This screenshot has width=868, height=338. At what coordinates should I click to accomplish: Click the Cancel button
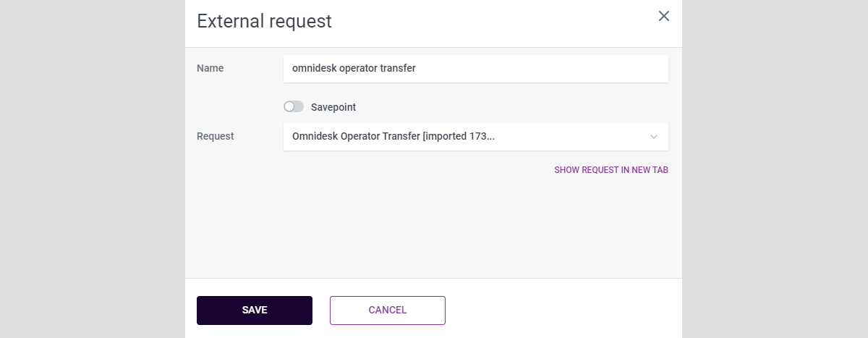click(x=388, y=310)
